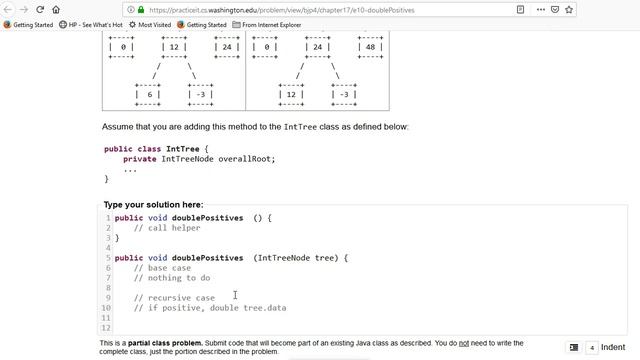The height and width of the screenshot is (360, 640).
Task: Open Most Visited bookmarks folder
Action: [150, 25]
